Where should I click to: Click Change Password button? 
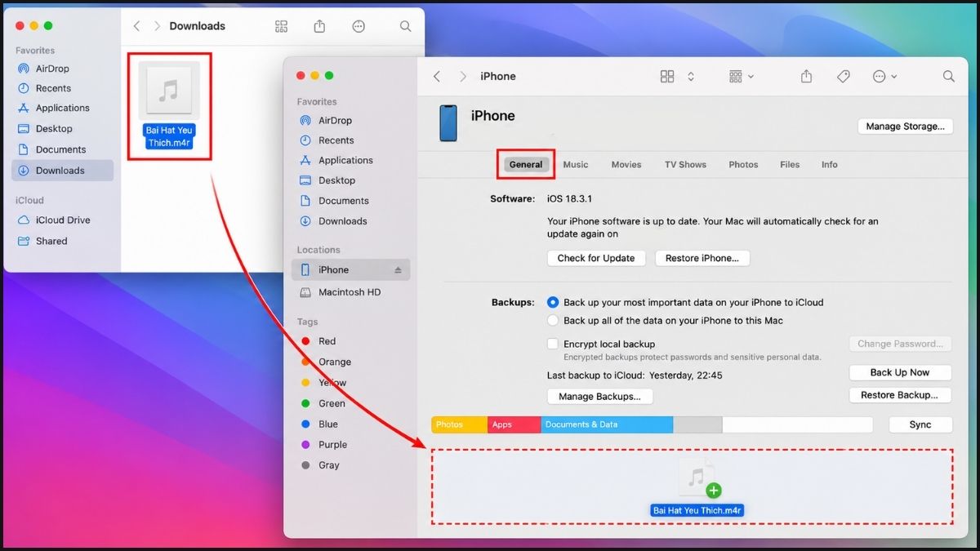click(x=900, y=344)
